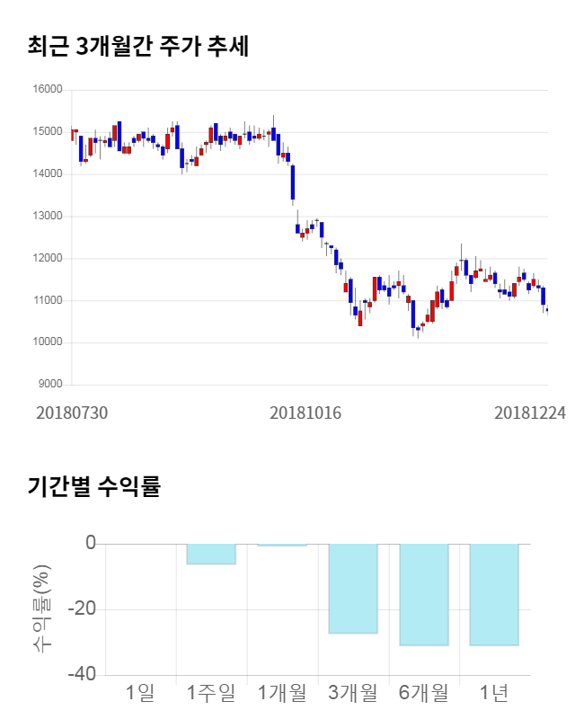Select the 3개월 period label
This screenshot has height=728, width=575.
click(x=353, y=693)
